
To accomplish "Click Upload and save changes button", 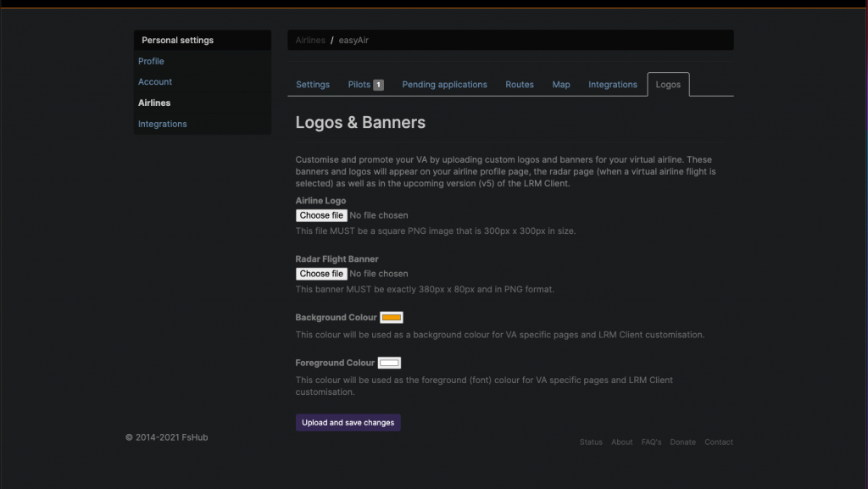I will click(x=348, y=423).
